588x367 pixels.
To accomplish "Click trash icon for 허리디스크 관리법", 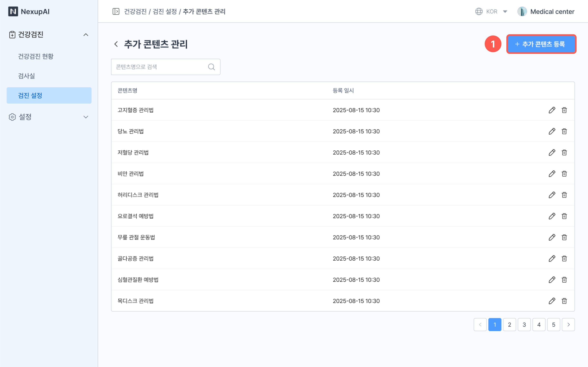I will pyautogui.click(x=564, y=195).
